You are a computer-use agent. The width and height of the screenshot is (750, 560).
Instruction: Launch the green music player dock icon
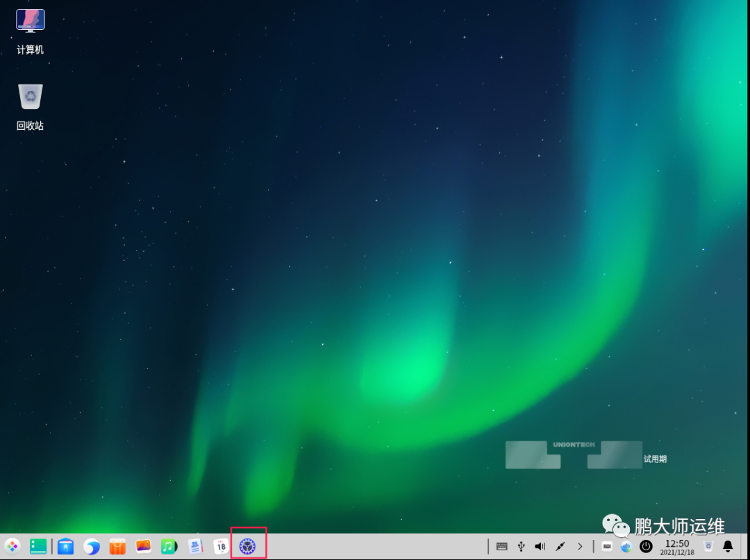(x=169, y=546)
